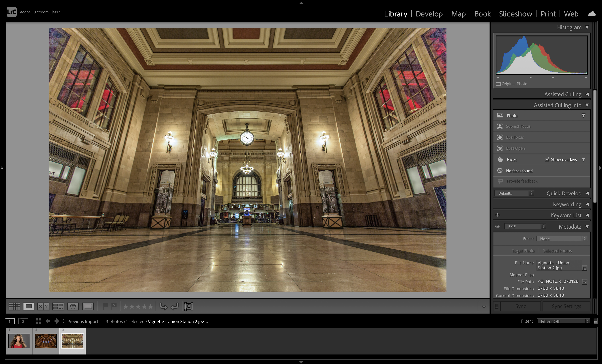Set flag as picked icon
Screen dimensions: 602x364
(x=106, y=306)
